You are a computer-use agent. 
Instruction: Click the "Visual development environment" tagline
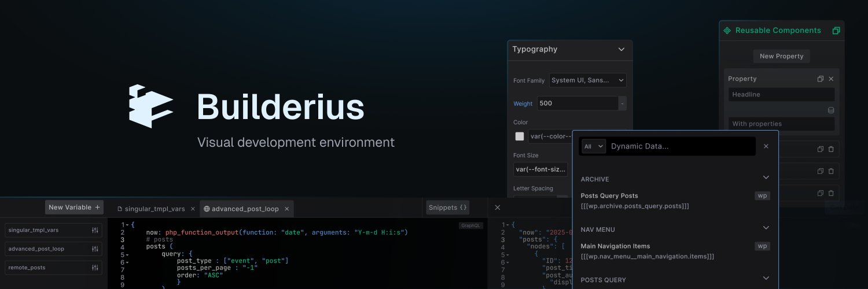point(296,142)
